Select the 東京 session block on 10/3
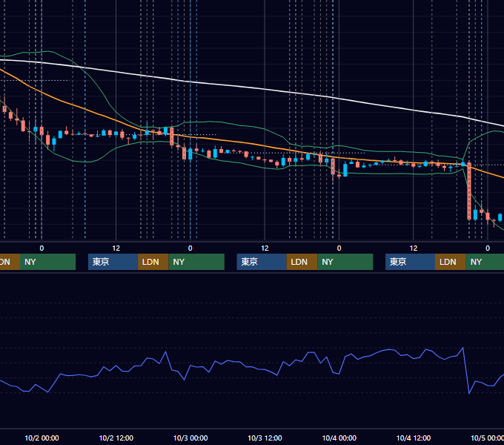This screenshot has height=445, width=504. click(x=262, y=262)
